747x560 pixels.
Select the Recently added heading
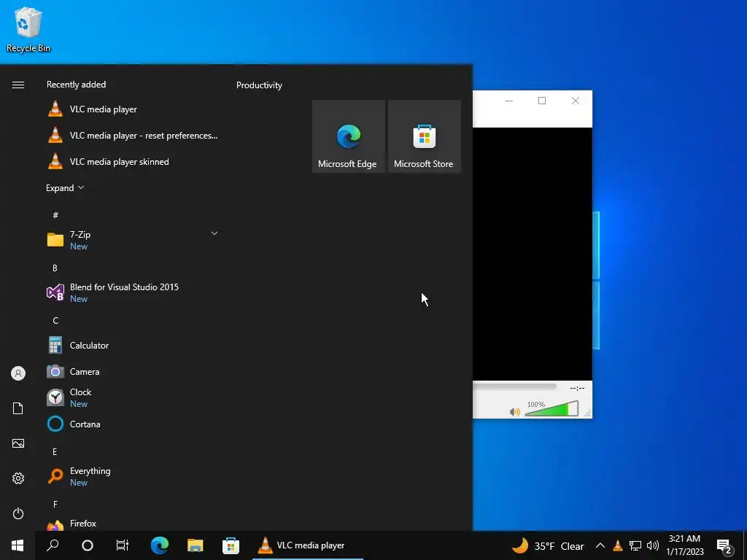[x=76, y=85]
